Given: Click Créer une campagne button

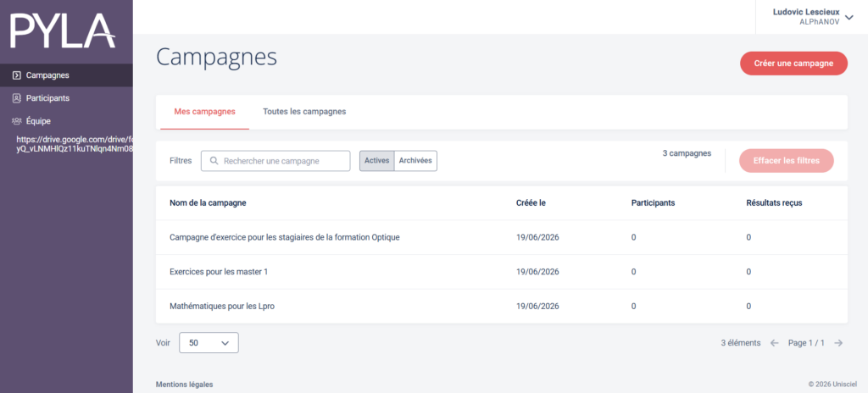Looking at the screenshot, I should coord(793,64).
